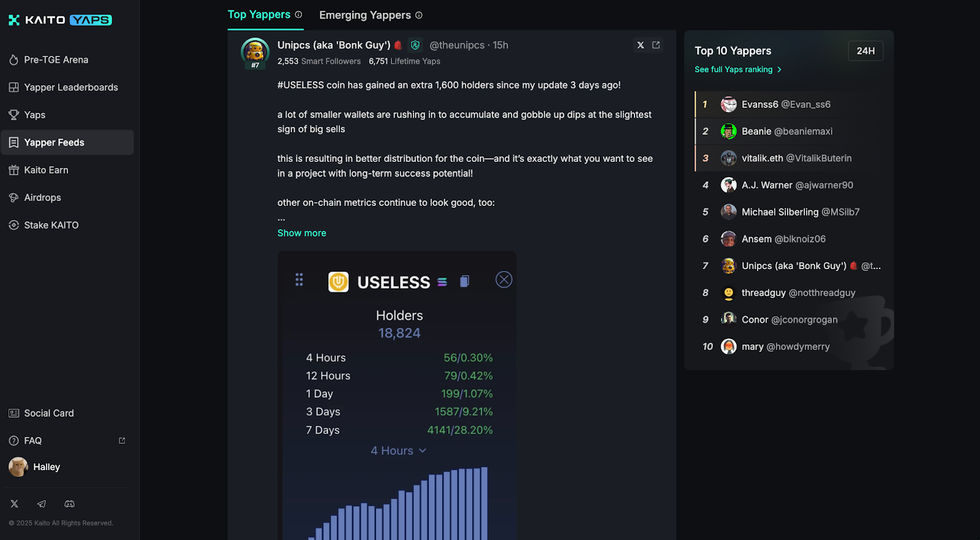Switch to Emerging Yappers tab
Screen dimensions: 980x540
tap(365, 15)
